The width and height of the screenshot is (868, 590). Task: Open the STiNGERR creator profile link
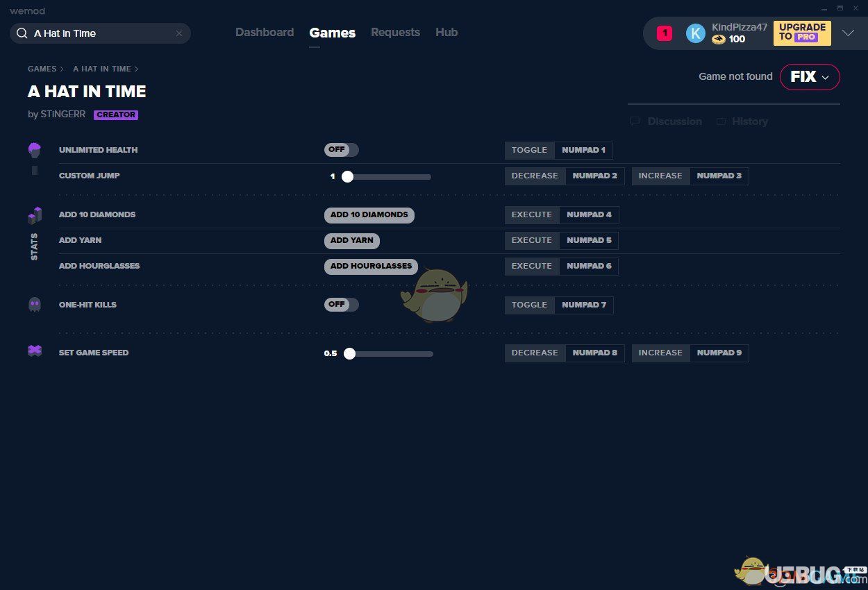point(62,115)
